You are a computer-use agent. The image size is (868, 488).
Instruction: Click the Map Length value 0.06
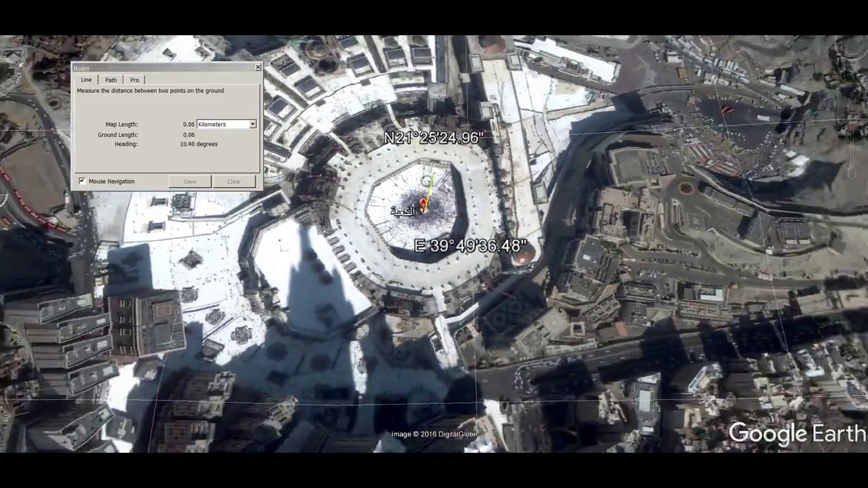pyautogui.click(x=189, y=125)
